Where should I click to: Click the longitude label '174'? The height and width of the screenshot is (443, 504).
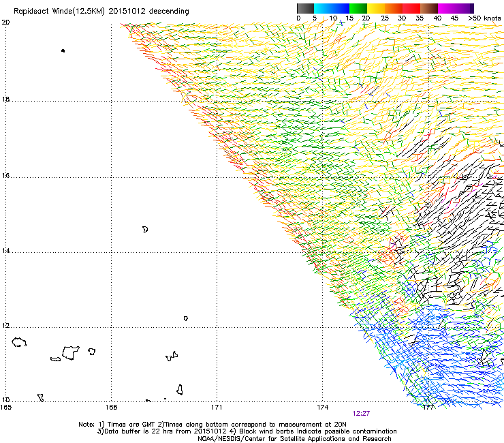[x=322, y=408]
